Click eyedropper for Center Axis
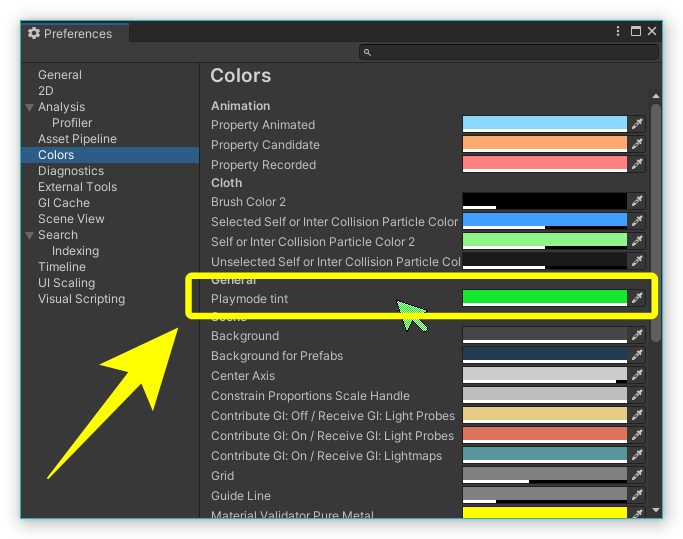 [637, 375]
